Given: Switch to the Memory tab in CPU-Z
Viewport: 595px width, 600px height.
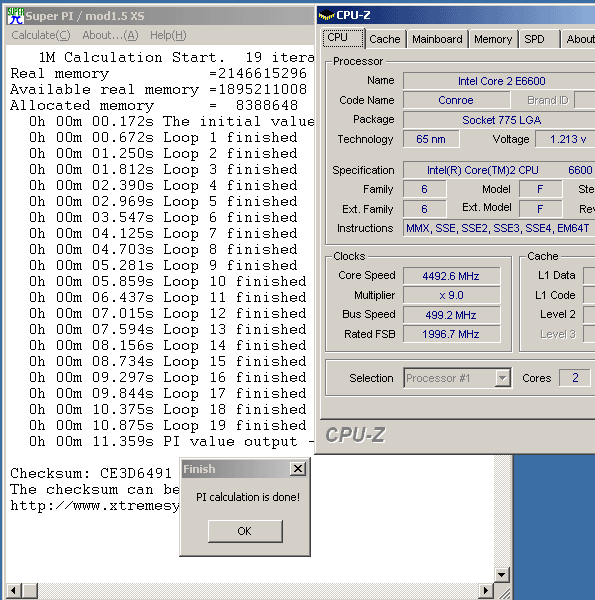Looking at the screenshot, I should (x=493, y=39).
